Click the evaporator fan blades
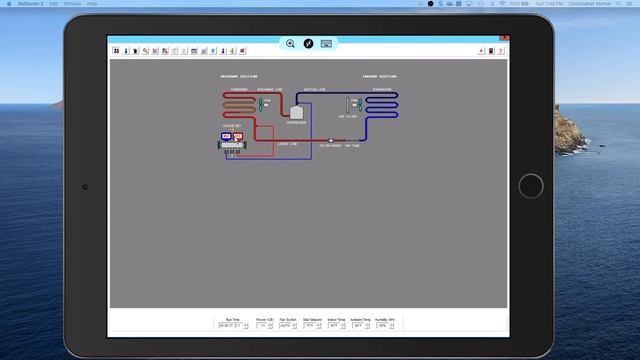 [x=360, y=104]
